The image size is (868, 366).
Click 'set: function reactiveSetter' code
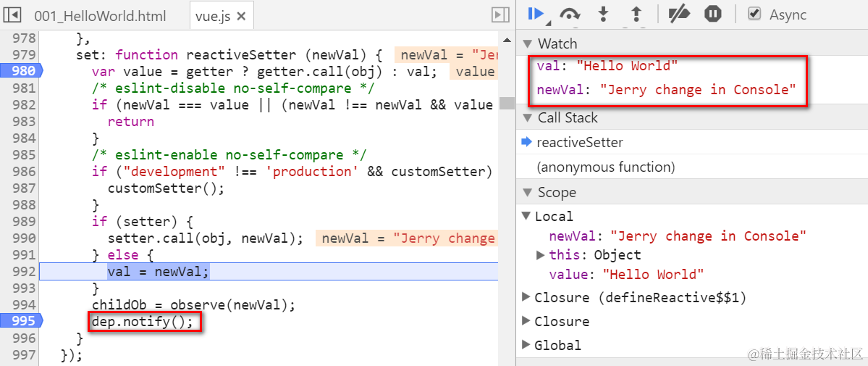click(229, 55)
